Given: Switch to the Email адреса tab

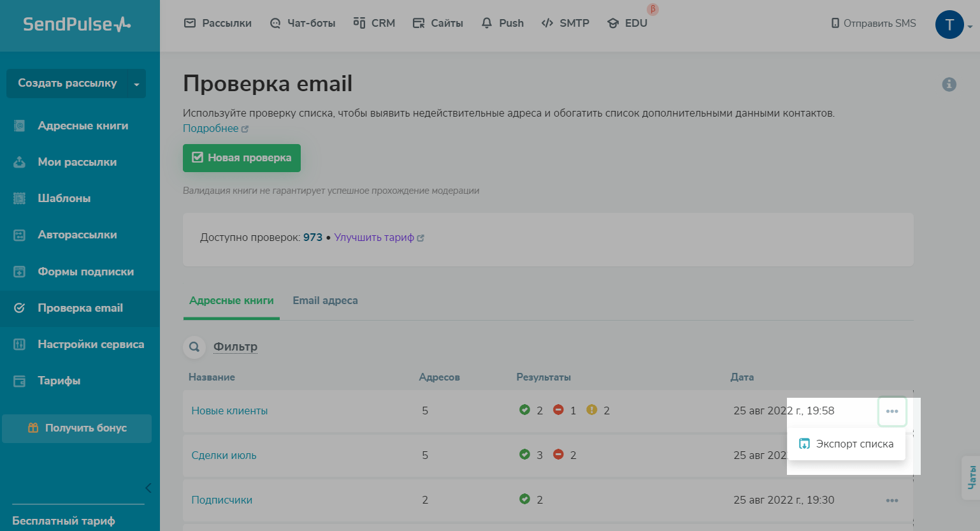Looking at the screenshot, I should (x=325, y=300).
